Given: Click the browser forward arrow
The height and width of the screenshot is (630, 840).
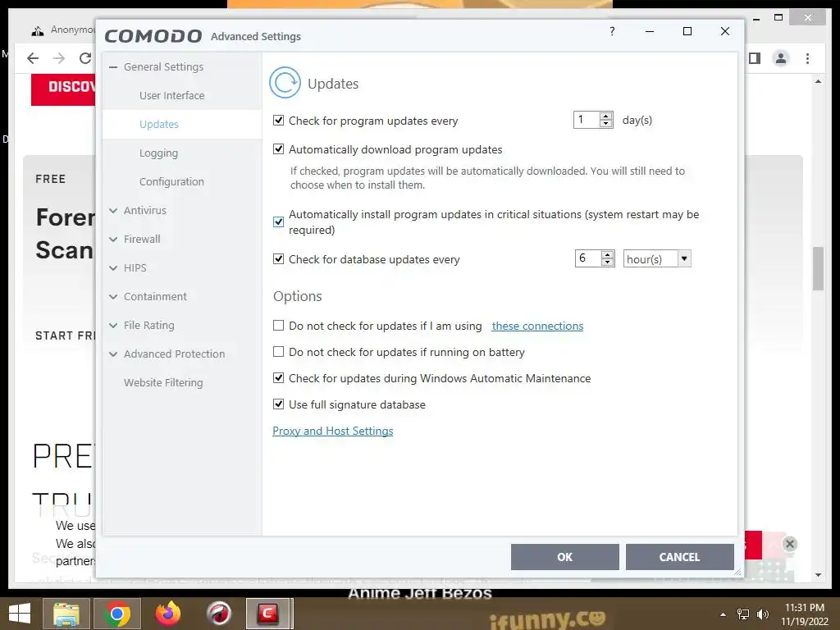Looking at the screenshot, I should (59, 58).
